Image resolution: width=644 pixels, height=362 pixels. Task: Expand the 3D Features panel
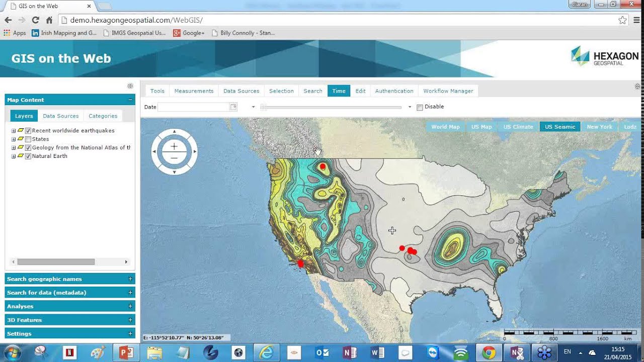tap(130, 320)
